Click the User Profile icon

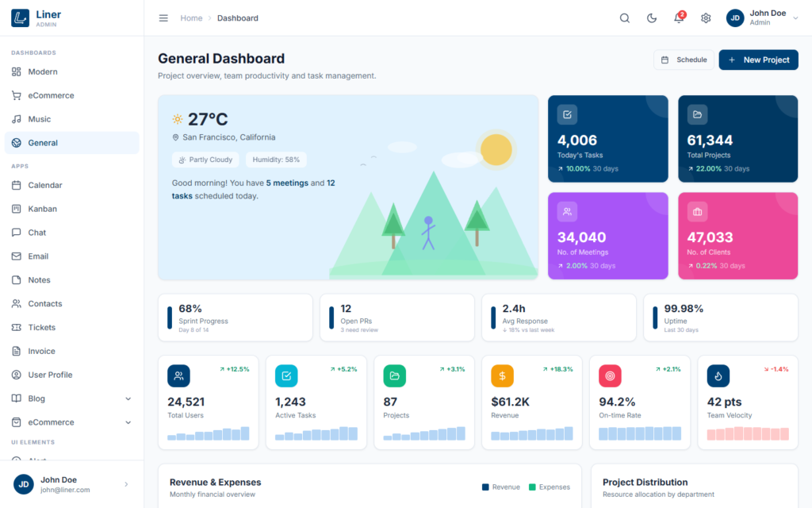(17, 375)
